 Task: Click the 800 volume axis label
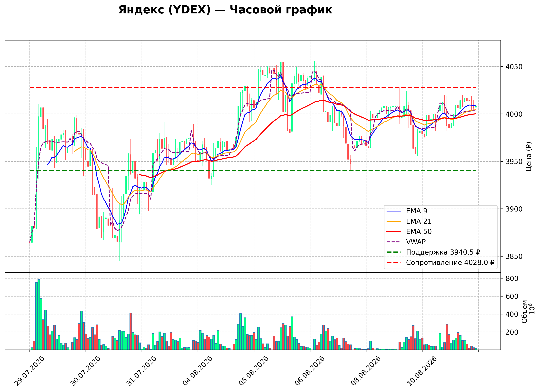[512, 279]
